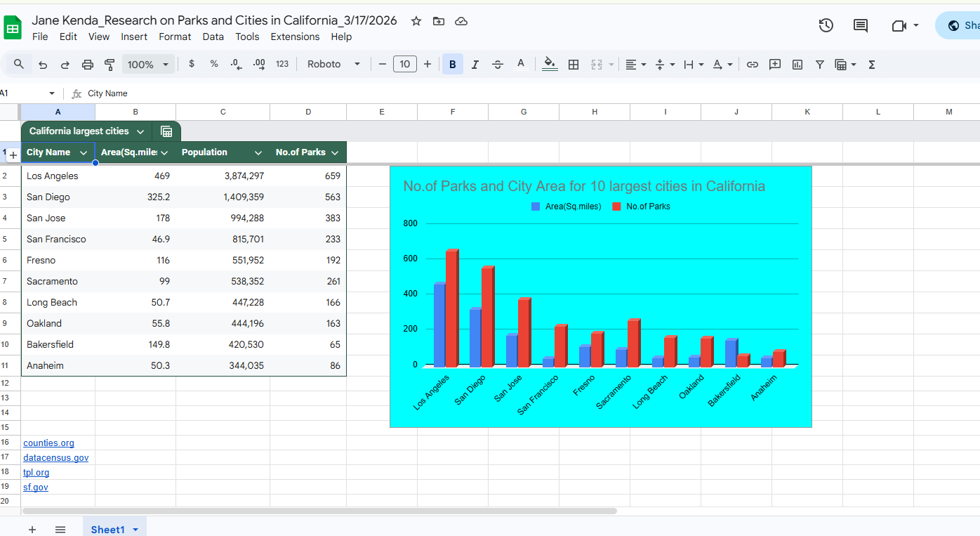This screenshot has width=980, height=536.
Task: Click the search menus magnifier icon
Action: [x=19, y=64]
